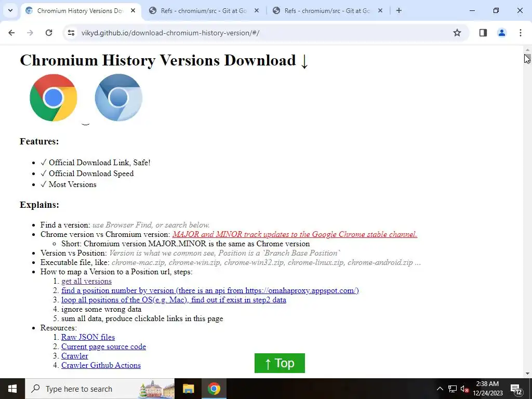Open the Crawler Github Actions link
Viewport: 532px width, 399px height.
[x=101, y=365]
